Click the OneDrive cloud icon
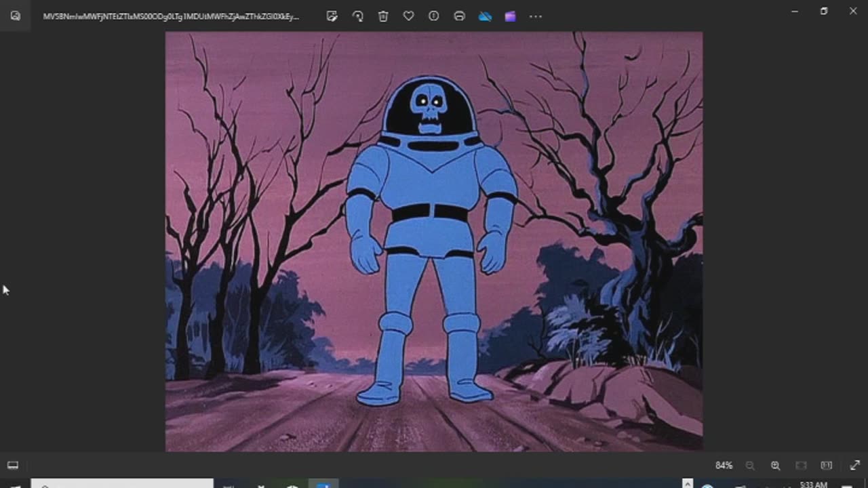Viewport: 868px width, 488px height. (x=485, y=16)
